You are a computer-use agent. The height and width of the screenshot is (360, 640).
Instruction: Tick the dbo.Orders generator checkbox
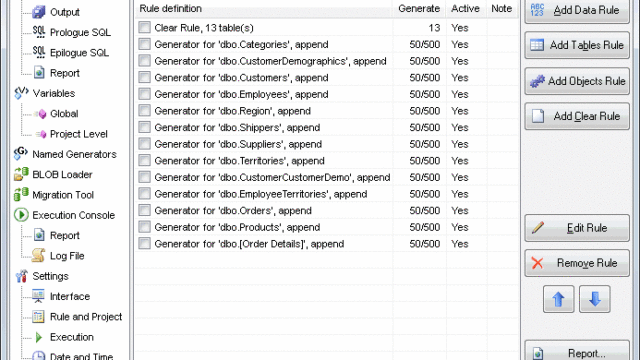tap(144, 210)
